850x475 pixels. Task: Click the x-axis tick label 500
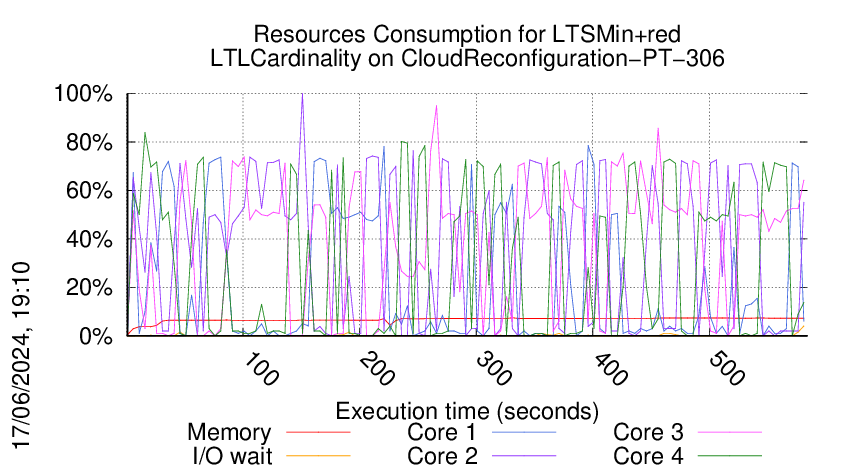point(727,369)
